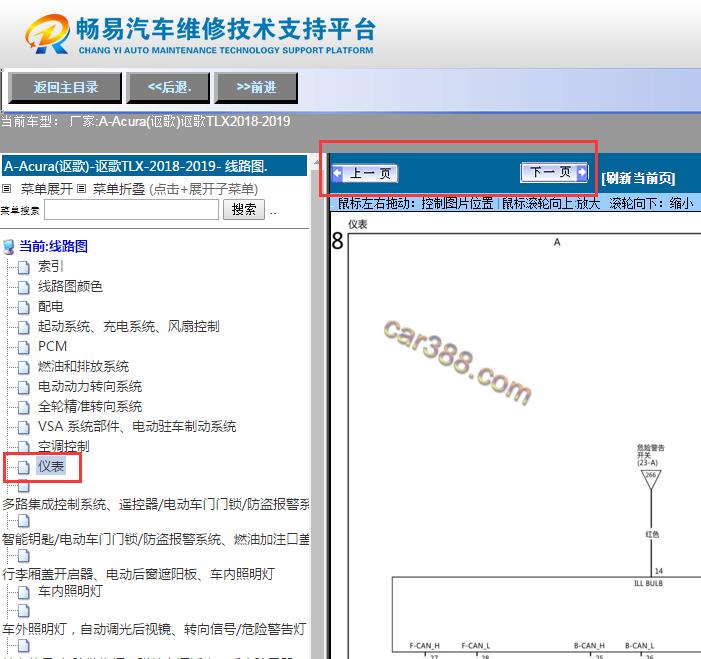Expand all menus with 菜单展开
The image size is (701, 659).
[46, 189]
